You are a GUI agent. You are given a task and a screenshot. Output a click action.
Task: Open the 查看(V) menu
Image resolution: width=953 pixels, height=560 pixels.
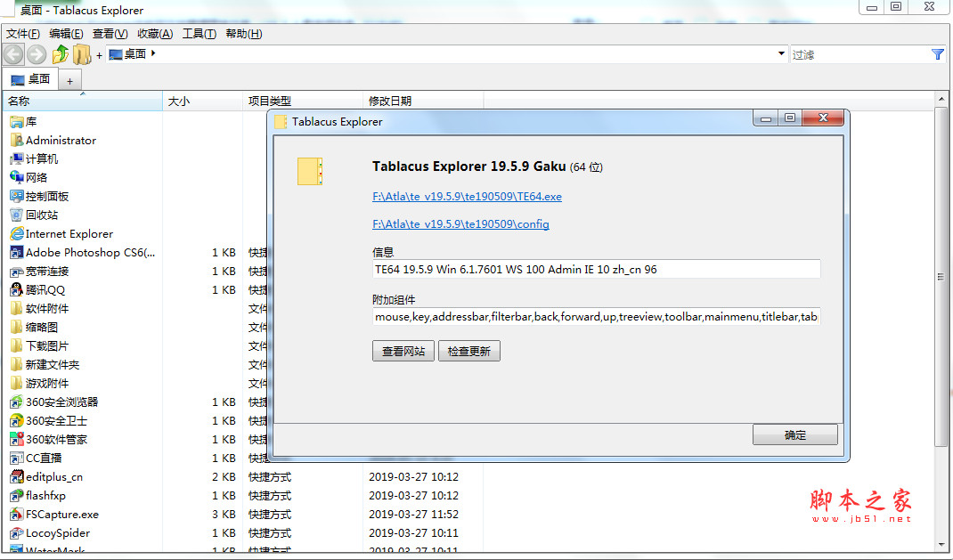tap(110, 34)
